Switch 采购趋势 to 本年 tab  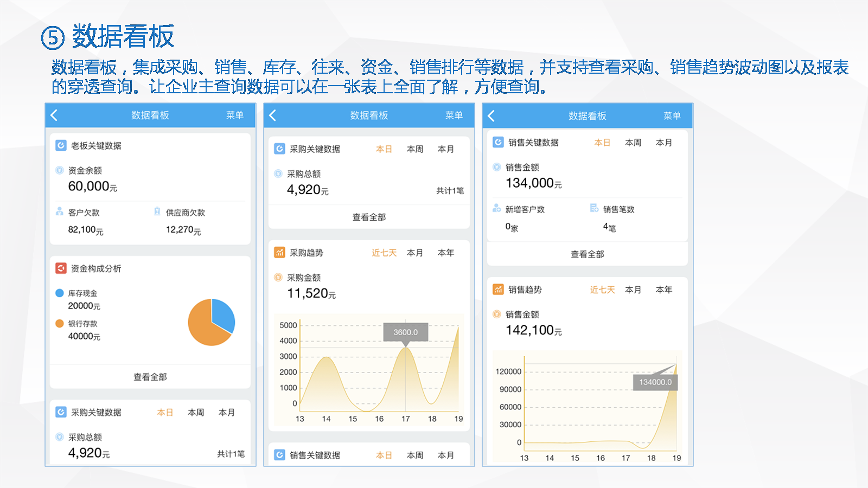pos(446,253)
